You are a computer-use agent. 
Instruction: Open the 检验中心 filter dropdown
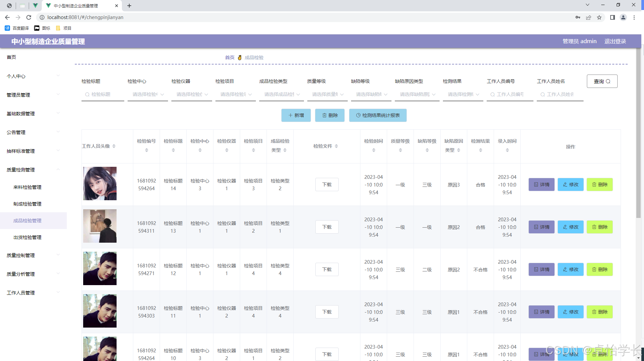click(x=148, y=94)
